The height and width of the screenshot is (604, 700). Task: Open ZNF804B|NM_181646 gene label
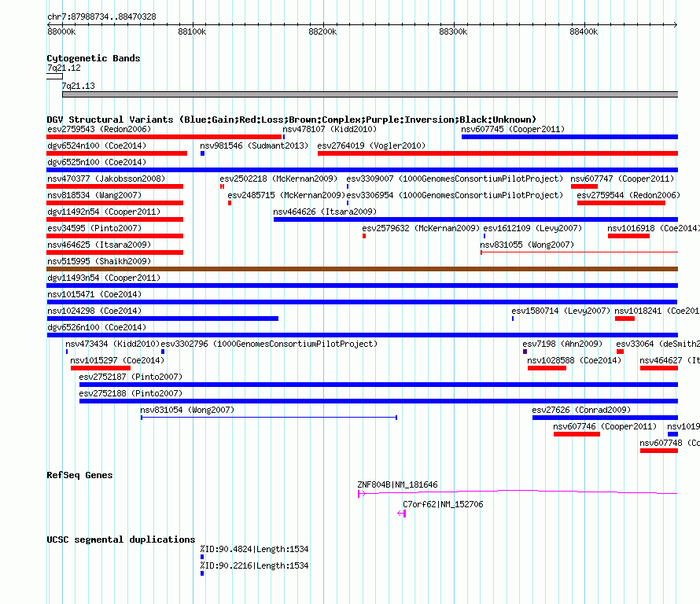[x=397, y=484]
